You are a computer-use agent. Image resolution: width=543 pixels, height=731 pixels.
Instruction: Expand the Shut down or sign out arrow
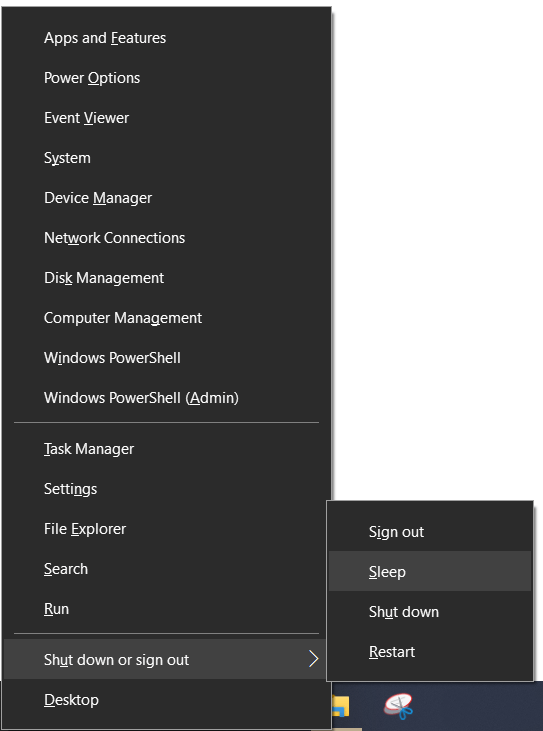pyautogui.click(x=314, y=659)
